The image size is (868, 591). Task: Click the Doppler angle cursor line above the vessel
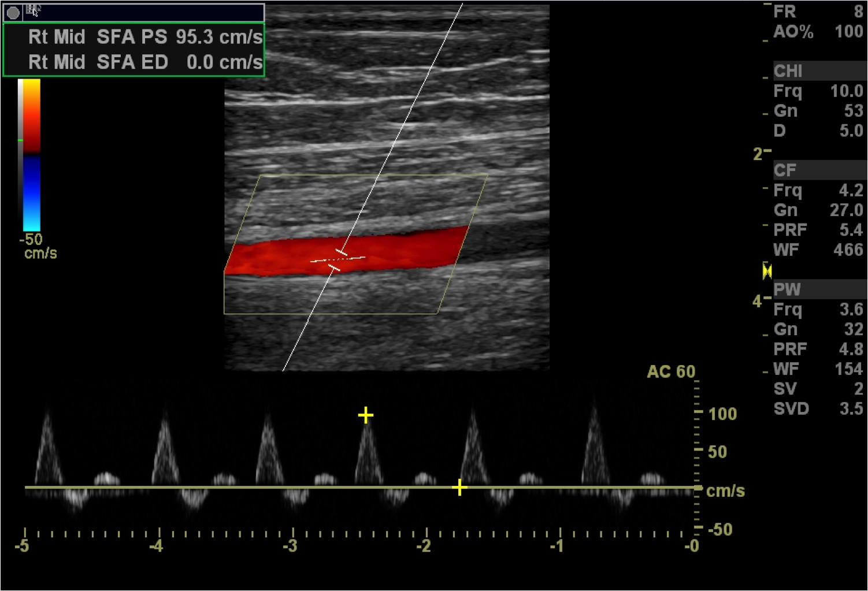click(416, 98)
